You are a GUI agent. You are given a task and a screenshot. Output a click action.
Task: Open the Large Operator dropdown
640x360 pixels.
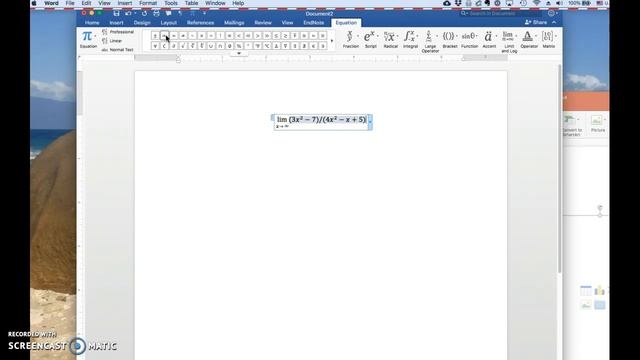click(x=430, y=41)
